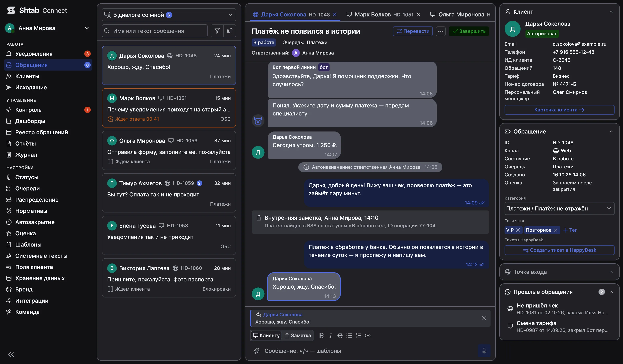Switch to the Марк Волков HD-1051 tab

(x=383, y=14)
